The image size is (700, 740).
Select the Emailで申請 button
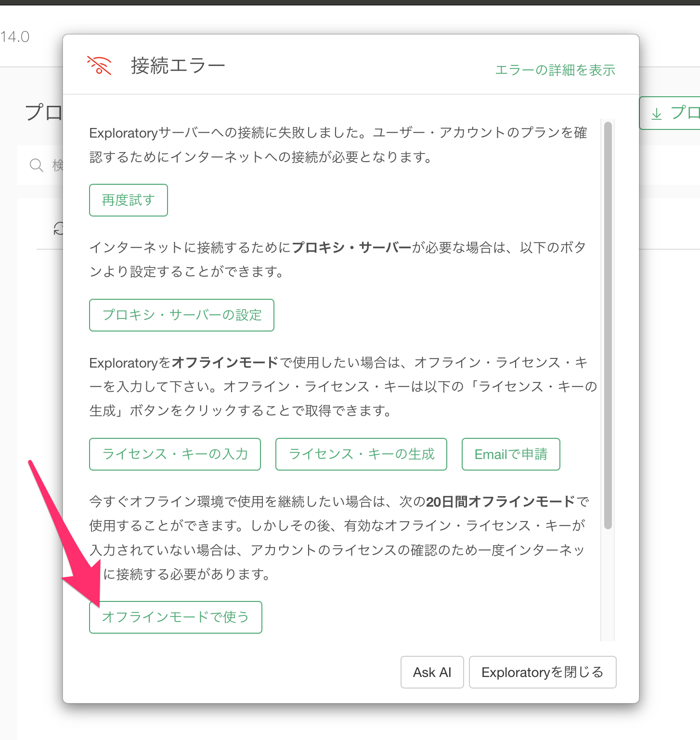511,454
